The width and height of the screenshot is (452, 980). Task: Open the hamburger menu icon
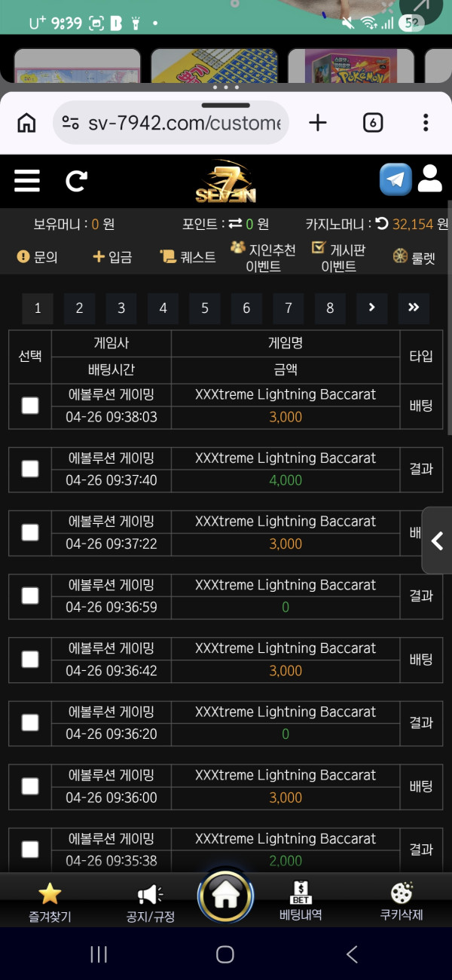[x=27, y=181]
